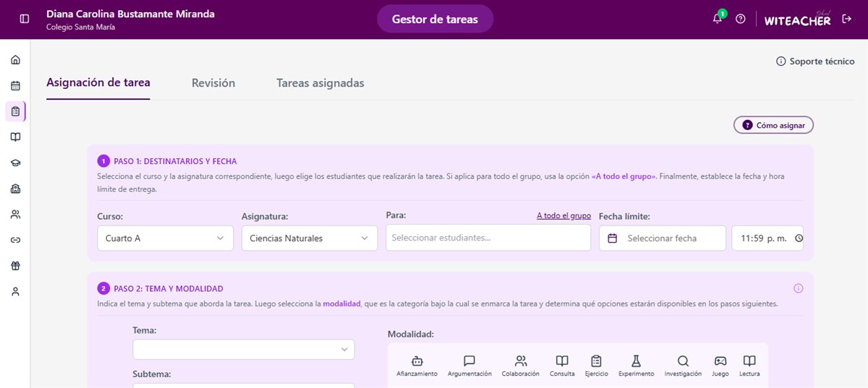The image size is (868, 388).
Task: Open the Curso dropdown showing Cuarto A
Action: (x=165, y=238)
